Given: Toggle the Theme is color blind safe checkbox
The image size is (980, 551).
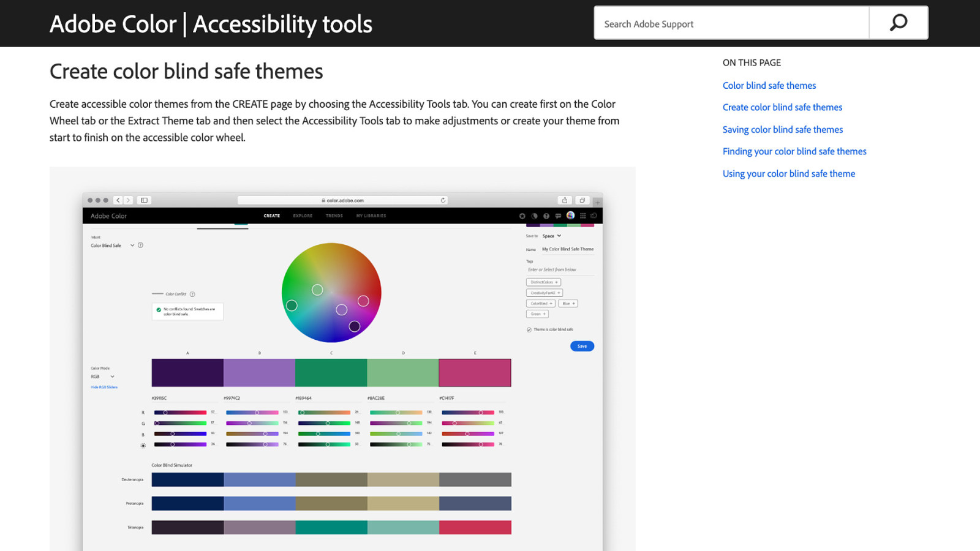Looking at the screenshot, I should 529,329.
